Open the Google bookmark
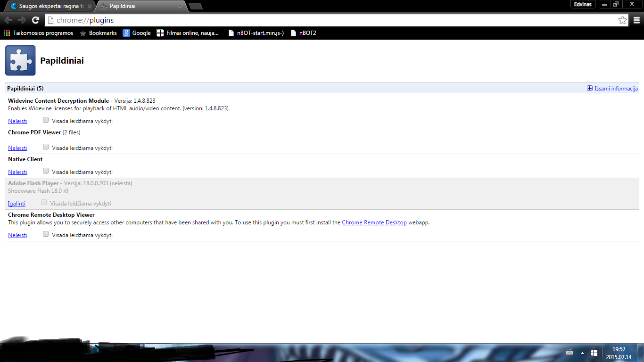 pyautogui.click(x=137, y=33)
